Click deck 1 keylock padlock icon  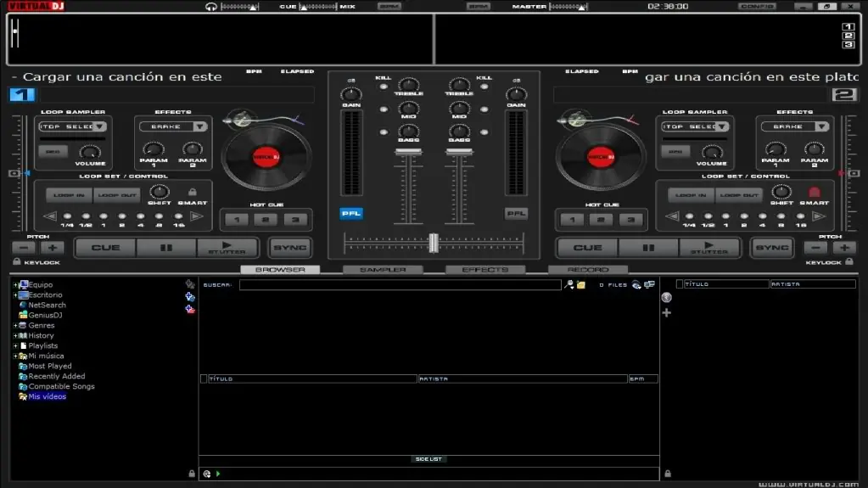[x=17, y=261]
